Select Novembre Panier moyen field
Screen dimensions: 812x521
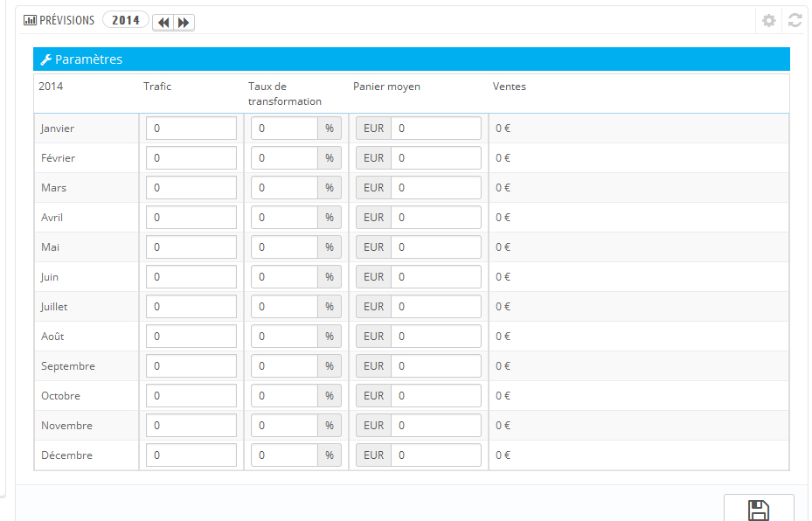436,425
